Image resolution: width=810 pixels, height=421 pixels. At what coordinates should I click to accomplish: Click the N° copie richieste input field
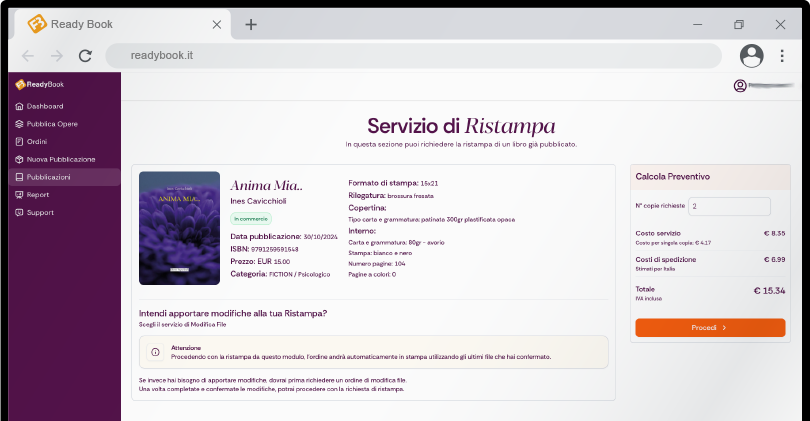tap(729, 206)
